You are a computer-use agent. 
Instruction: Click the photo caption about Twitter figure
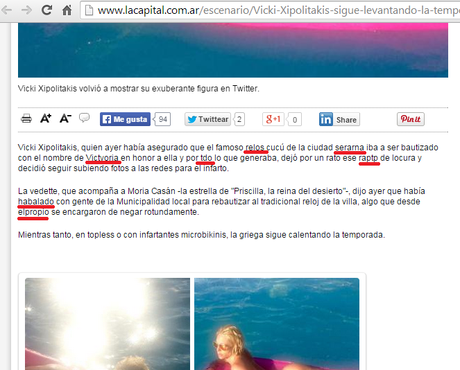(138, 89)
